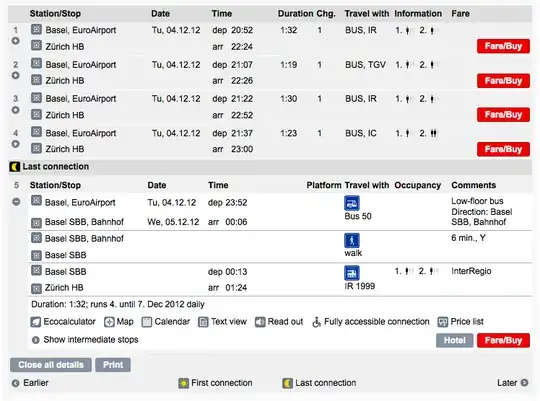Select Fully accessible connection option
Screen dimensions: 540x401
click(371, 322)
